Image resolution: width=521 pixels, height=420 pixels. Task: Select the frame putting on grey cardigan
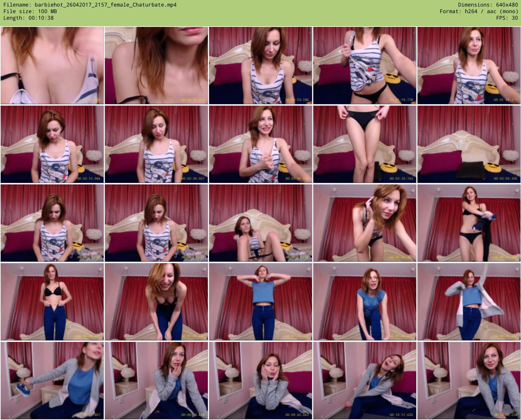tap(469, 302)
